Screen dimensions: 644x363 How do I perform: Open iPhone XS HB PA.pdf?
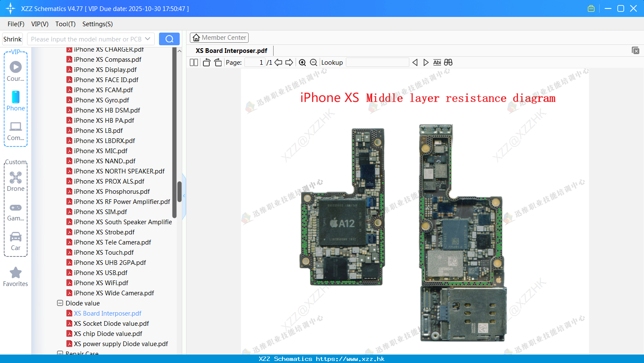coord(104,121)
